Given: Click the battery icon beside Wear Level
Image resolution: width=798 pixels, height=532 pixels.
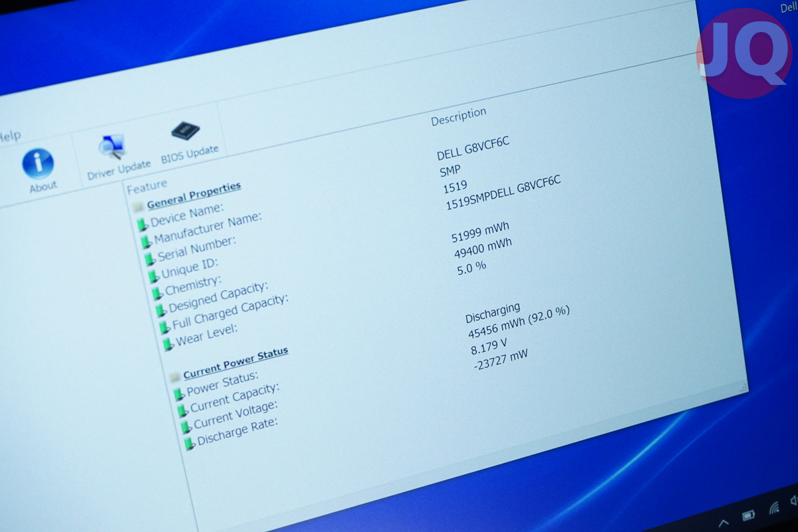Looking at the screenshot, I should point(168,344).
